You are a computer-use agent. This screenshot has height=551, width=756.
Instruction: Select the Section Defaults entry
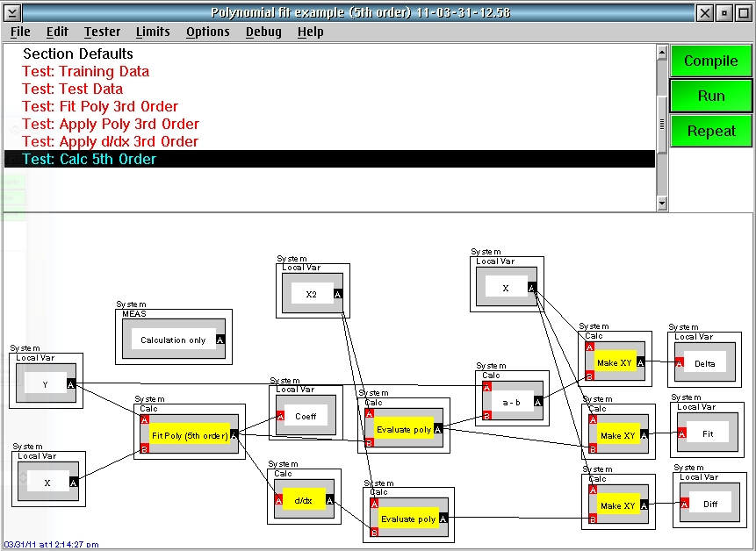coord(78,54)
